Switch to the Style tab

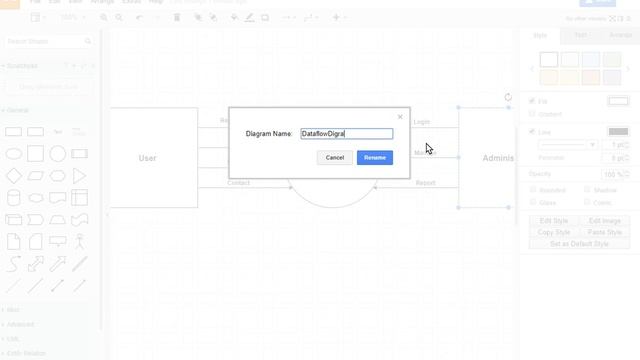[x=540, y=36]
